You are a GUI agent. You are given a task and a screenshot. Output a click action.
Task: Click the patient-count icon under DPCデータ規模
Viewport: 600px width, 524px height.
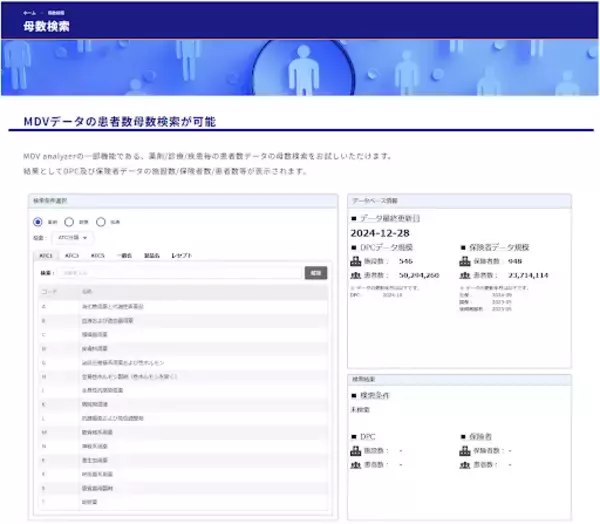click(355, 275)
